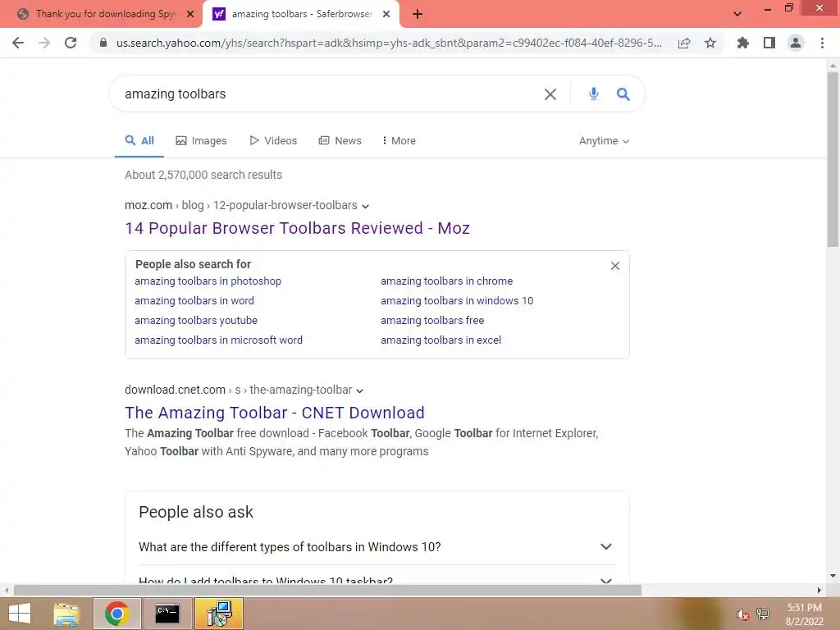Viewport: 840px width, 630px height.
Task: Click the browser forward arrow
Action: click(x=44, y=43)
